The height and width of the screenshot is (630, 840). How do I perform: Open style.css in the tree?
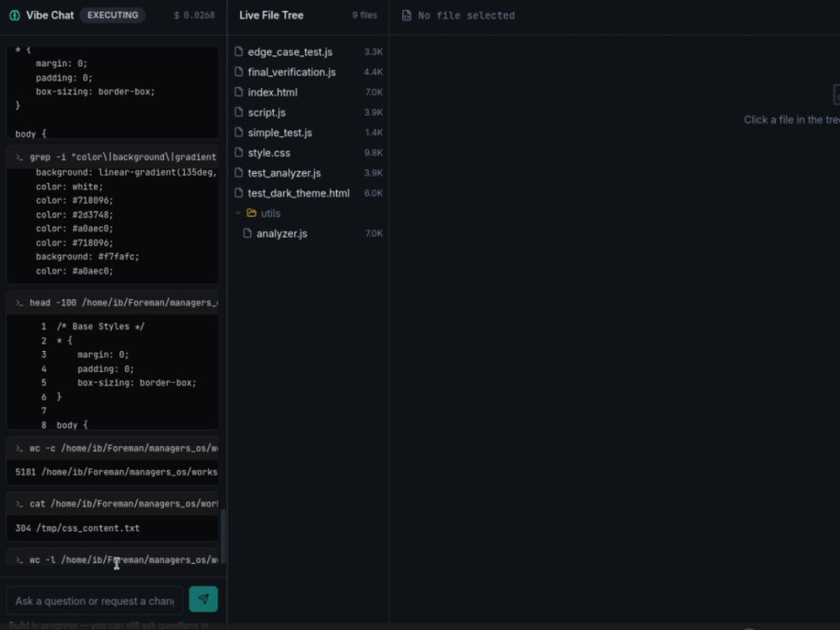(269, 153)
